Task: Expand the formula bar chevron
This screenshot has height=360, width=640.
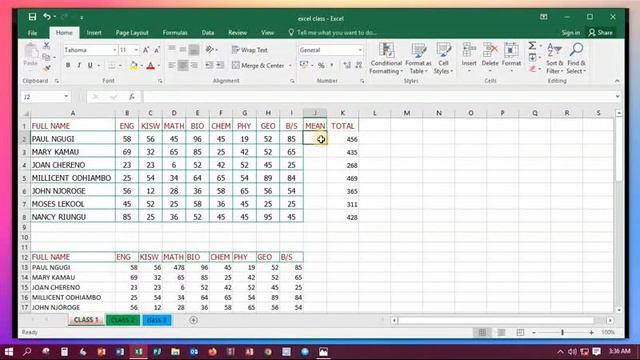Action: pyautogui.click(x=618, y=96)
